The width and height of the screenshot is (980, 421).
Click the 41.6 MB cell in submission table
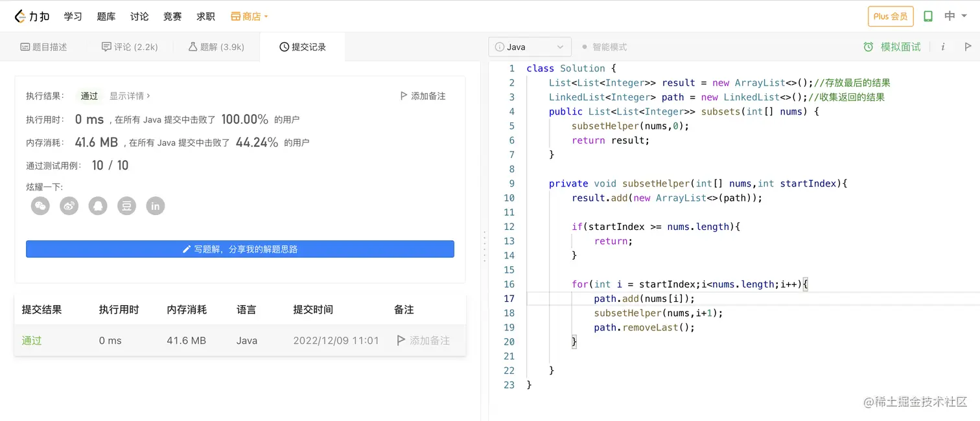pyautogui.click(x=187, y=341)
